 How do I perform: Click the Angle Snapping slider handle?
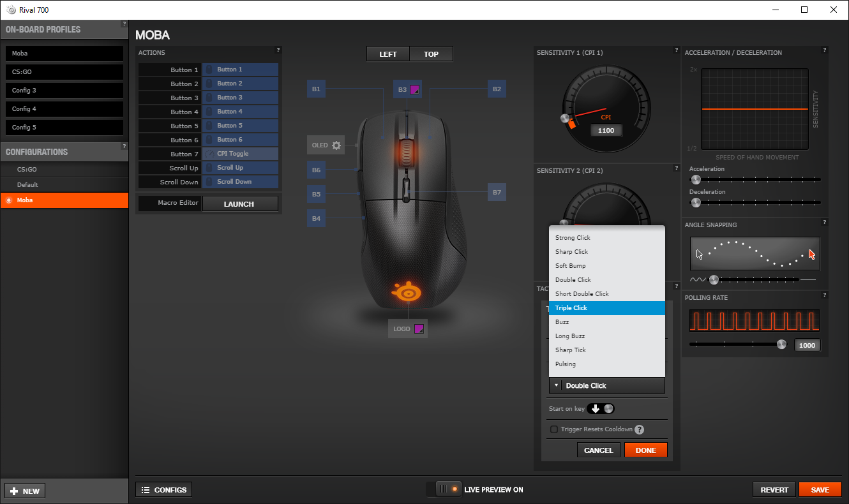714,279
